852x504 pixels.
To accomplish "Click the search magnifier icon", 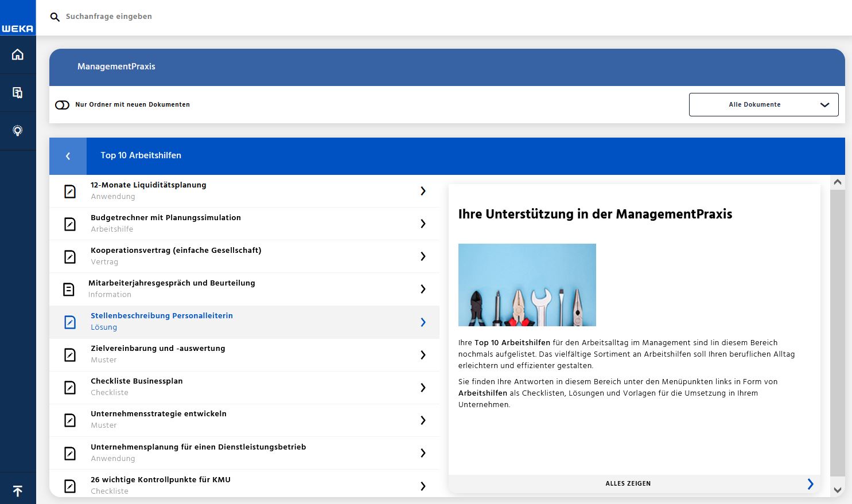I will click(55, 17).
